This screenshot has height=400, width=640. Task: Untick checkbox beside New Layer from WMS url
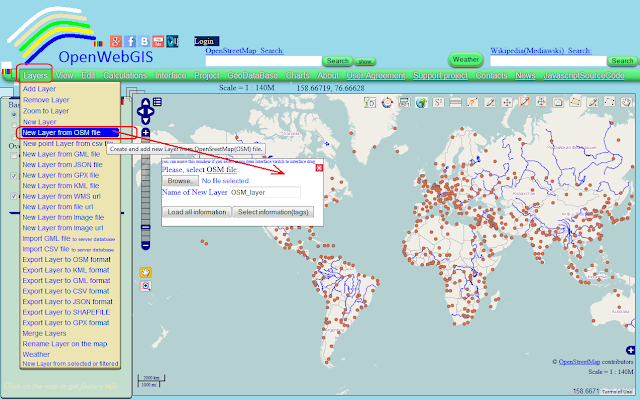pos(13,196)
